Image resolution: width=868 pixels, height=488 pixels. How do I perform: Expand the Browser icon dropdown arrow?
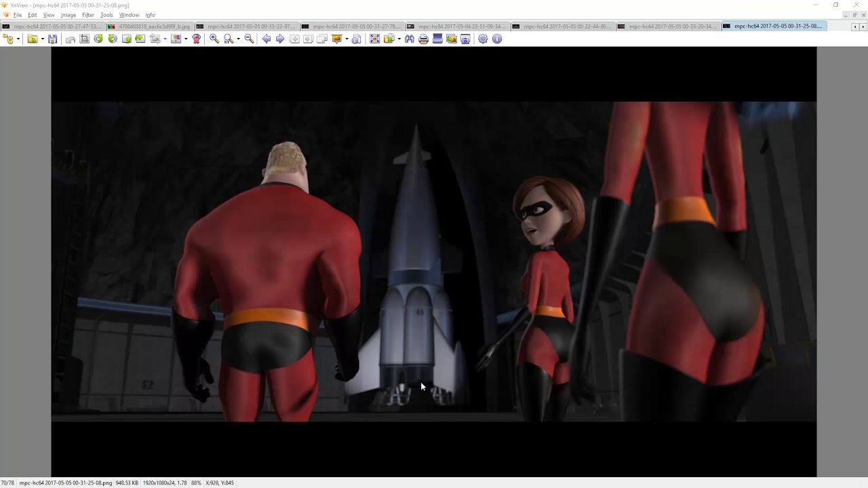pos(18,39)
